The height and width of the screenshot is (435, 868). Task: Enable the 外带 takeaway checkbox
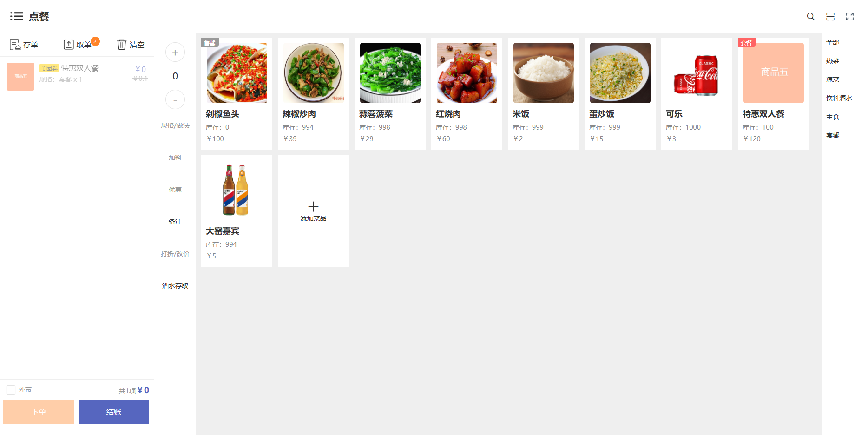click(x=11, y=390)
